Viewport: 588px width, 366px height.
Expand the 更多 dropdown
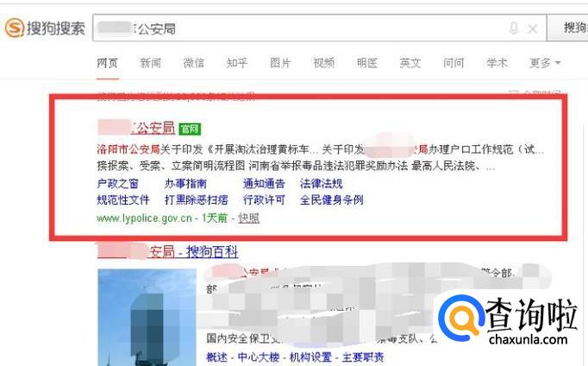pos(545,63)
